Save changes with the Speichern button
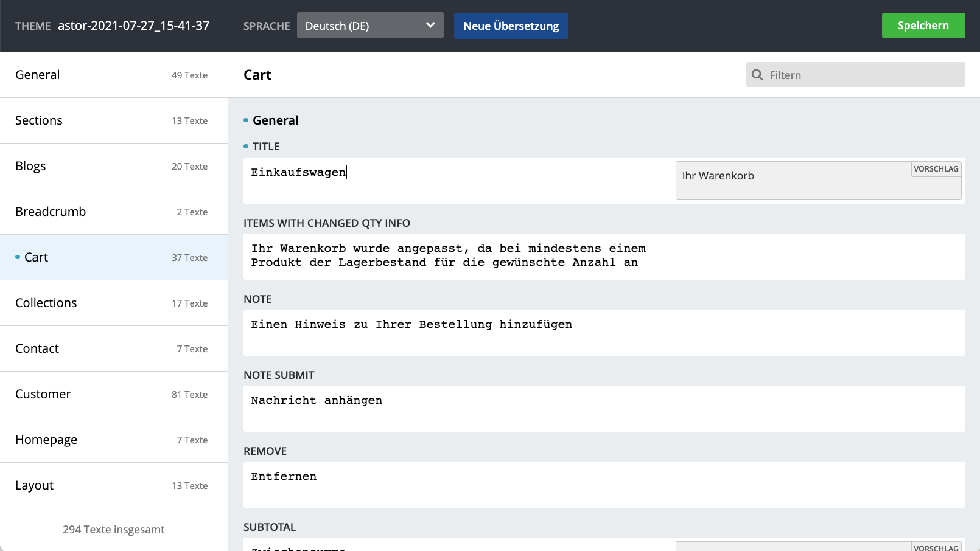Image resolution: width=980 pixels, height=551 pixels. [923, 26]
